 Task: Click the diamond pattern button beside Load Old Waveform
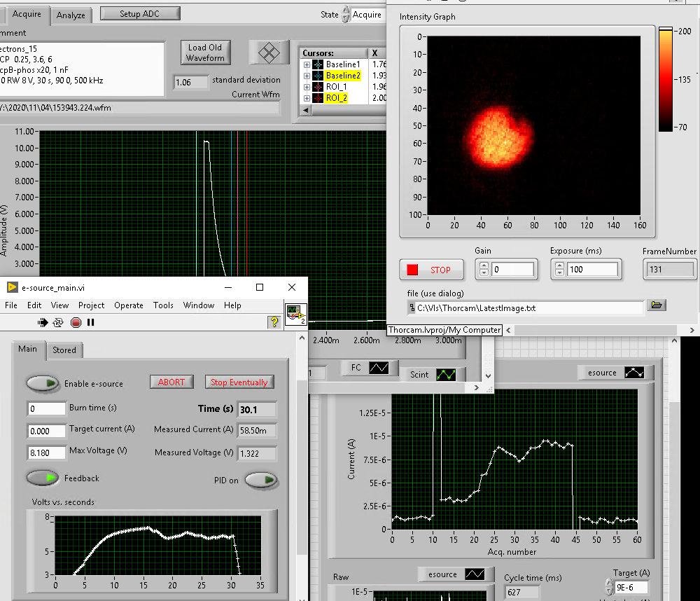tap(269, 53)
